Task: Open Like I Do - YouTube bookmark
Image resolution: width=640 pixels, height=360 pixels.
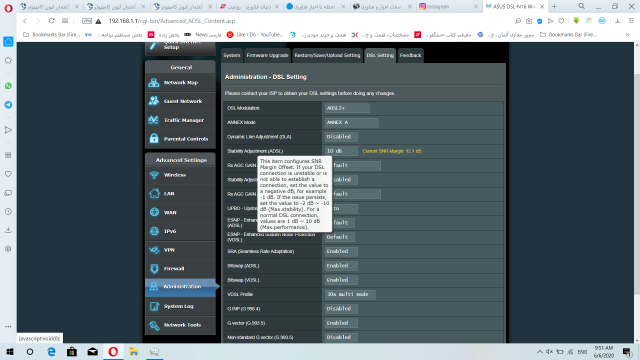Action: (255, 35)
